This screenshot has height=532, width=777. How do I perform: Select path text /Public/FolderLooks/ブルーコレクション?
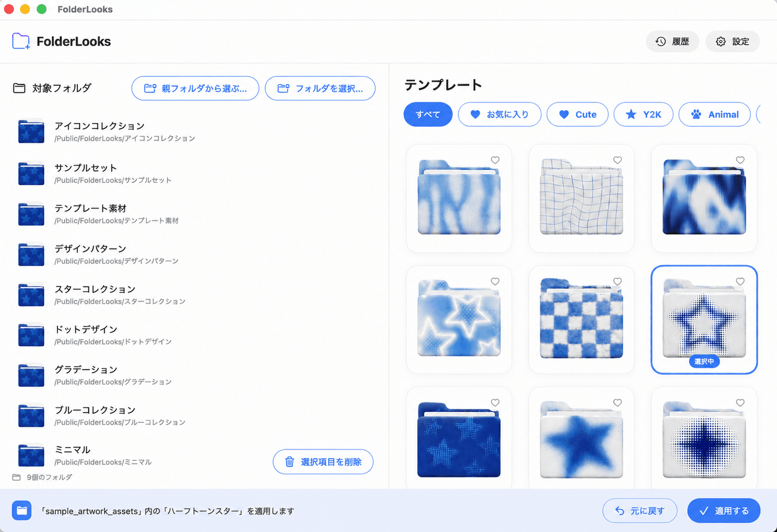(x=120, y=423)
